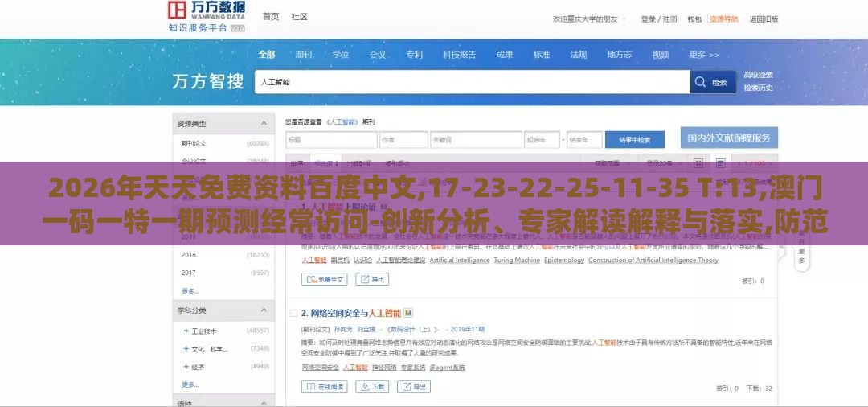Click keyword 专家系统 in second result
Image resolution: width=868 pixels, height=407 pixels.
(x=413, y=367)
